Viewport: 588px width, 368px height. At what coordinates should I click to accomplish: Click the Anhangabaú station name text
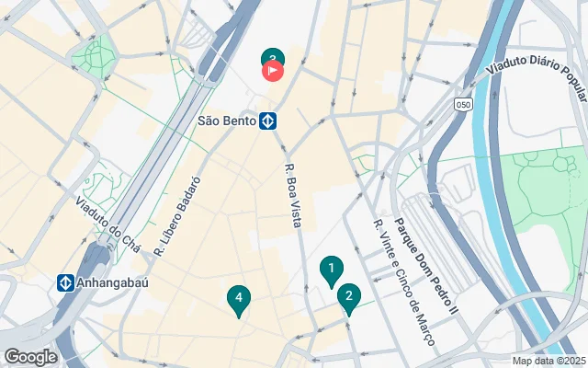[x=112, y=282]
